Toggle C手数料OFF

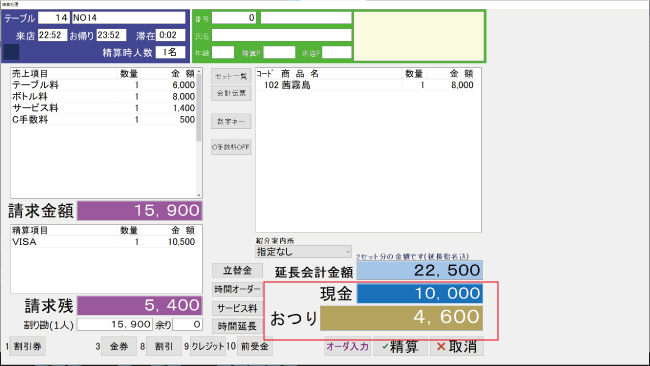[231, 147]
